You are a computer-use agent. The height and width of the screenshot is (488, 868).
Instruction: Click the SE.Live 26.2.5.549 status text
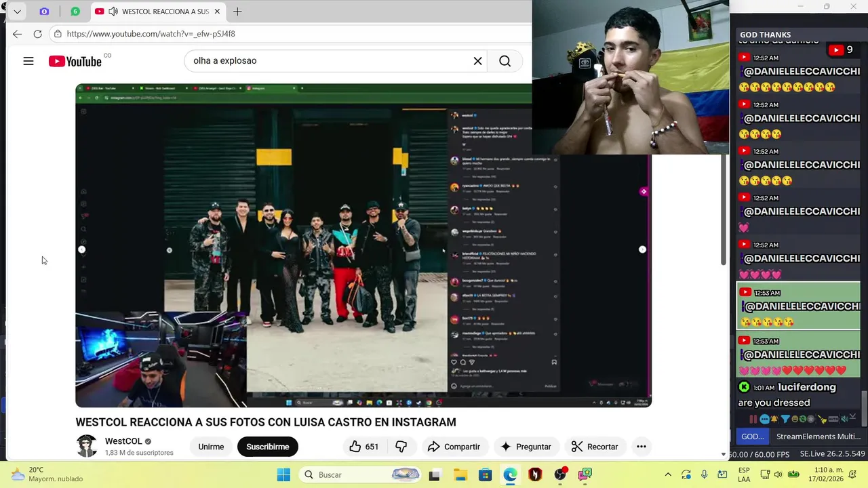[x=832, y=454]
